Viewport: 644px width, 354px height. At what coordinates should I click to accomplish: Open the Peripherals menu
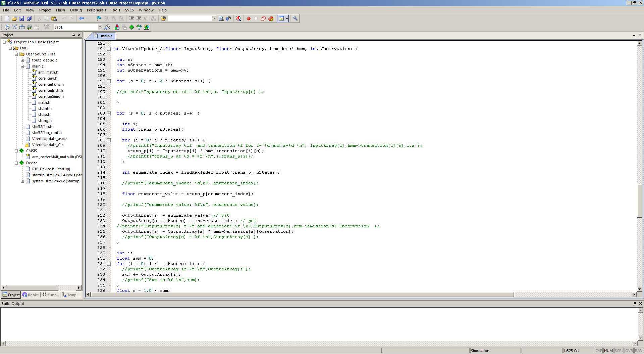coord(96,10)
